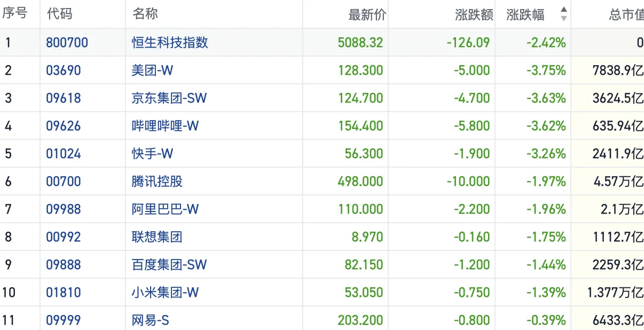
Task: Sort by the 涨跌幅 column header
Action: pyautogui.click(x=525, y=14)
